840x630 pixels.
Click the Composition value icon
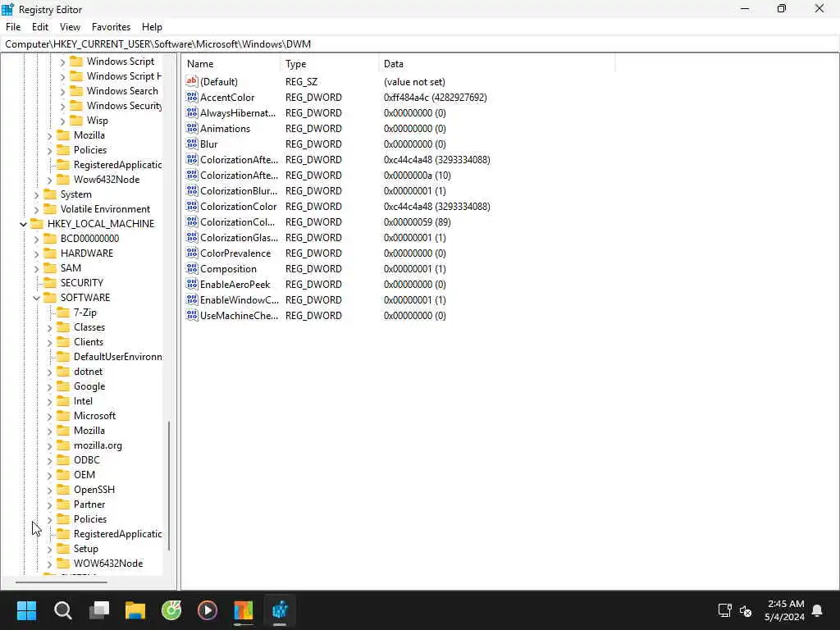192,268
